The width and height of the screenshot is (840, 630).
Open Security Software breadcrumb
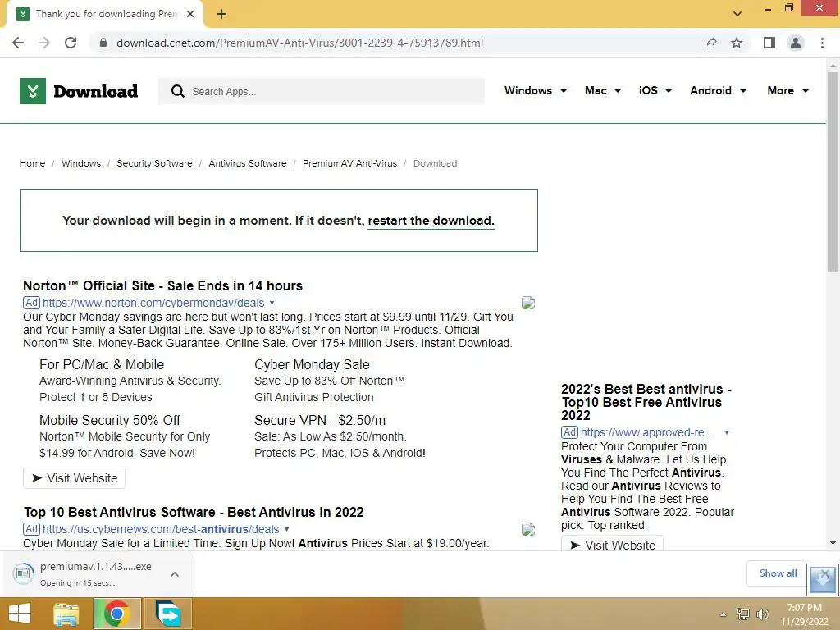[154, 163]
